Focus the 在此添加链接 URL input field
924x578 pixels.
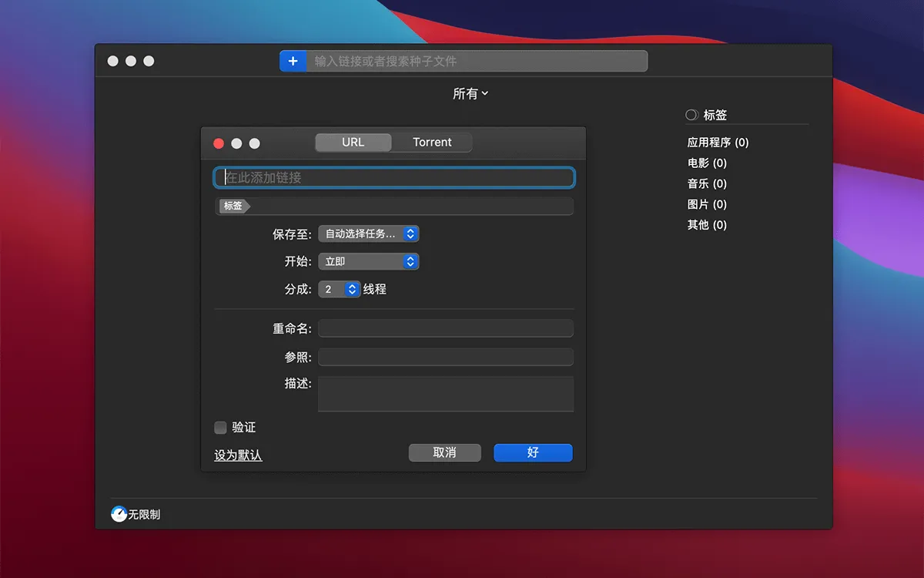394,177
